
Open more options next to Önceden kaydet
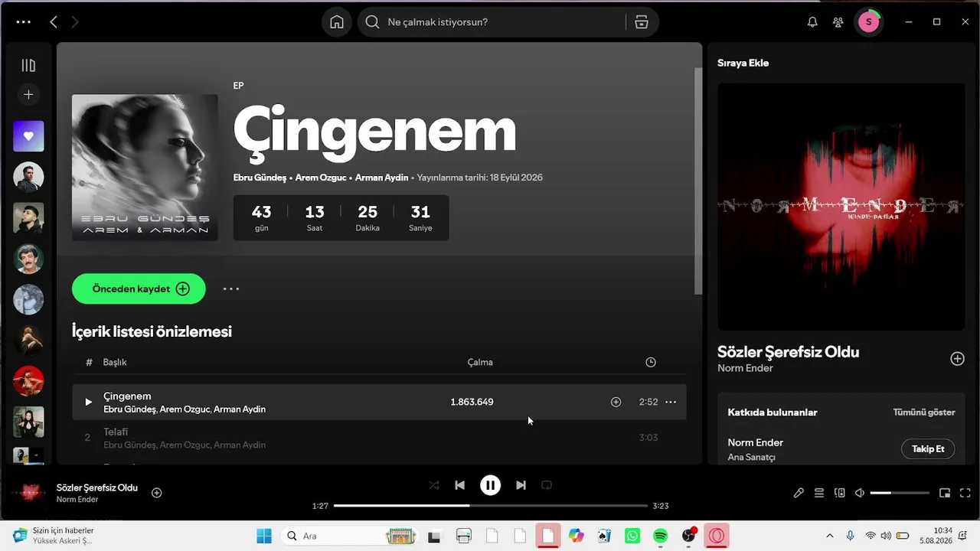[231, 289]
